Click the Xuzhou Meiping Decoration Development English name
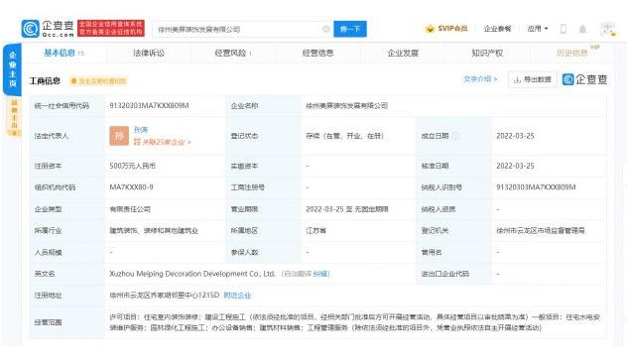The height and width of the screenshot is (364, 630). coord(192,274)
